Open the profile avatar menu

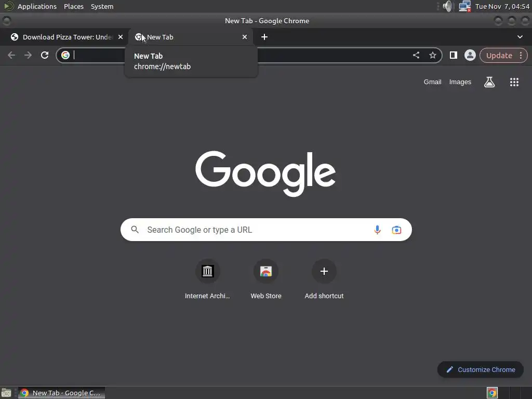pos(470,55)
